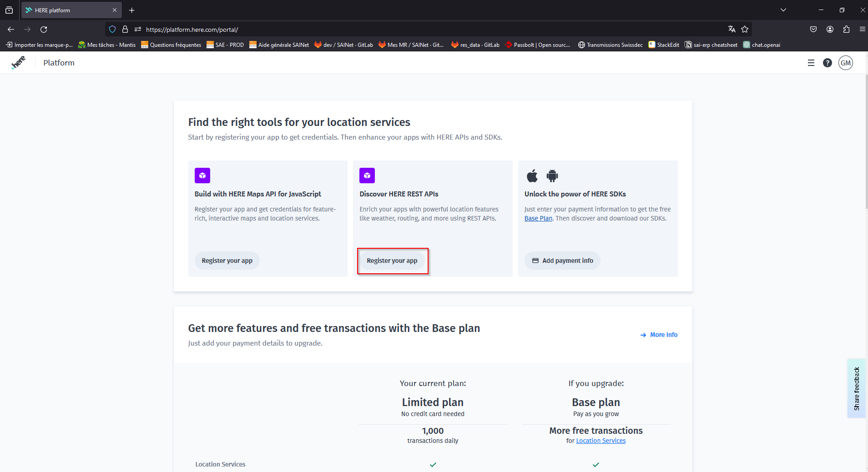Image resolution: width=868 pixels, height=472 pixels.
Task: Click the Discover HERE REST APIs title
Action: (399, 194)
